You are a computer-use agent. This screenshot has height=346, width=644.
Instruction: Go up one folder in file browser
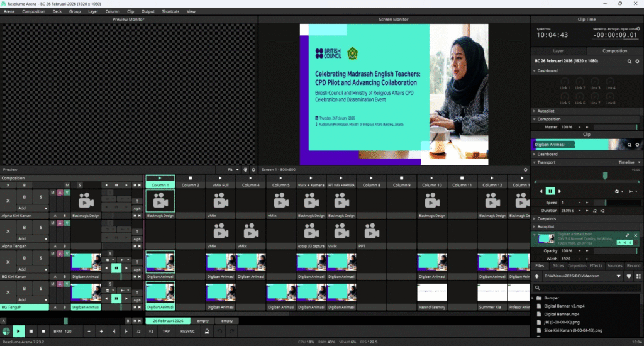(x=536, y=276)
